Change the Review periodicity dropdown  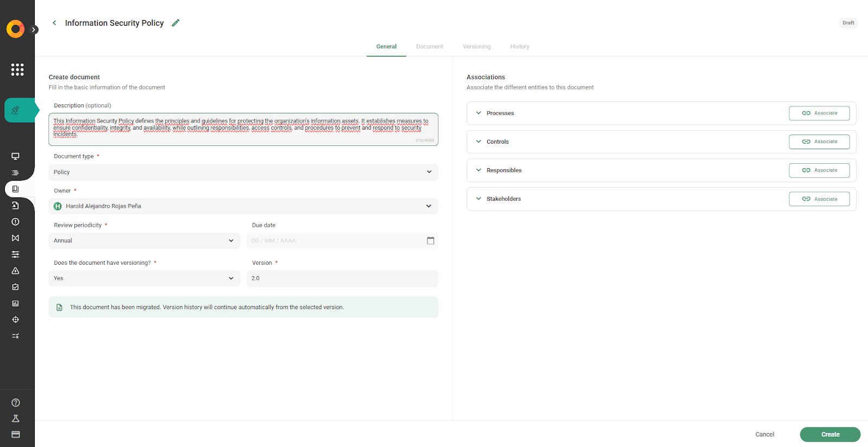(x=144, y=241)
